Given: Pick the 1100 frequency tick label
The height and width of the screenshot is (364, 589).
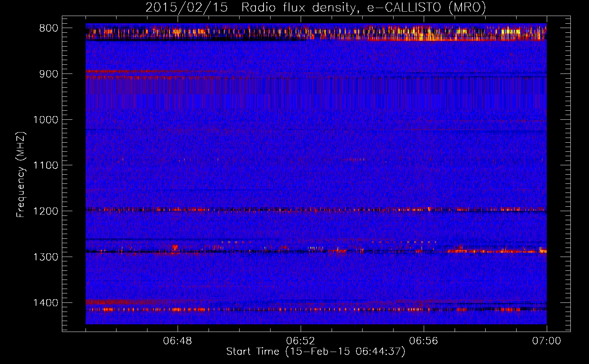Looking at the screenshot, I should [46, 166].
